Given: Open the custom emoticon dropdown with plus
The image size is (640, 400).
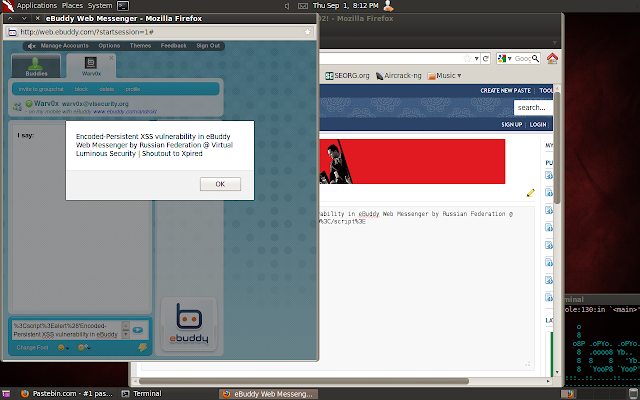Looking at the screenshot, I should click(x=84, y=347).
